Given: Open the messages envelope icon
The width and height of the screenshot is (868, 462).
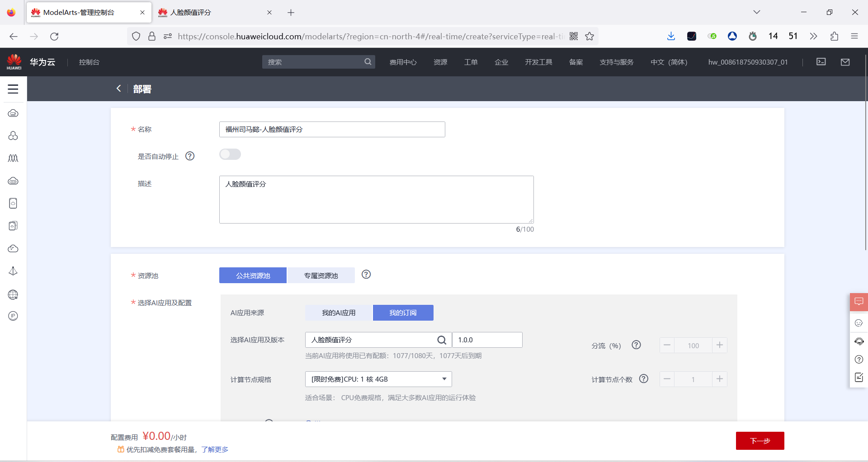Looking at the screenshot, I should [845, 62].
